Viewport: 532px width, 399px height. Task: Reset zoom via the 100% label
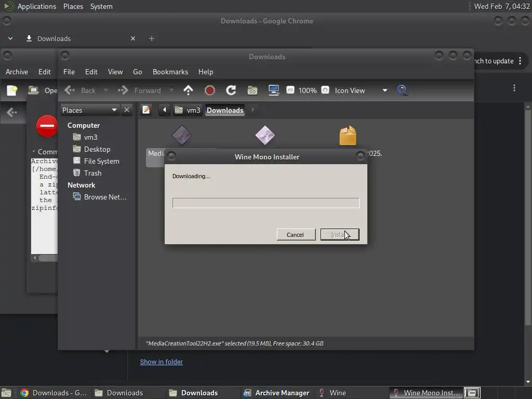point(308,90)
